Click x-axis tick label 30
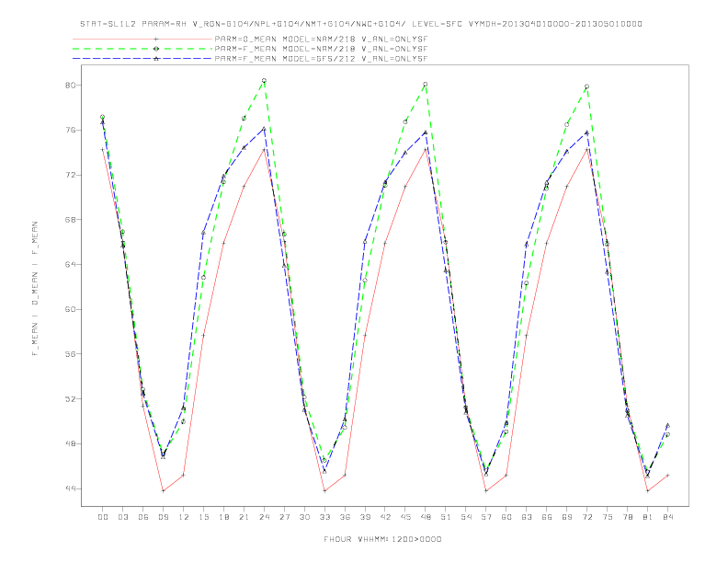The image size is (728, 563). [304, 517]
